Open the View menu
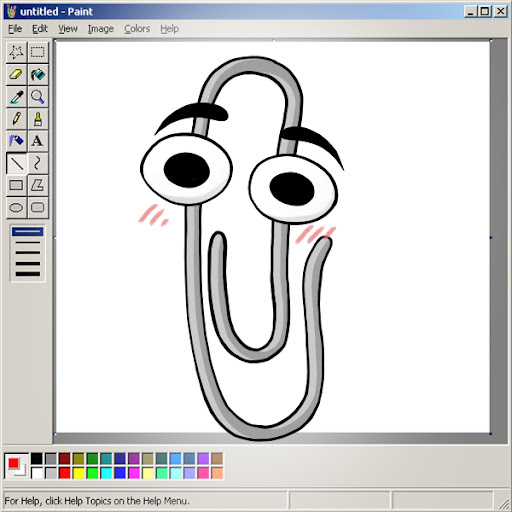This screenshot has height=512, width=512. [x=68, y=29]
